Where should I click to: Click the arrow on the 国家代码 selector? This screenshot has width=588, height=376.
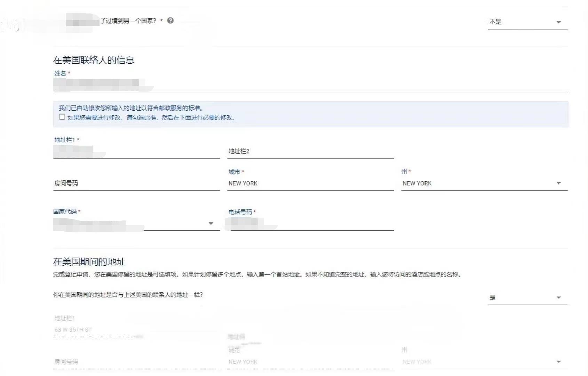(211, 223)
